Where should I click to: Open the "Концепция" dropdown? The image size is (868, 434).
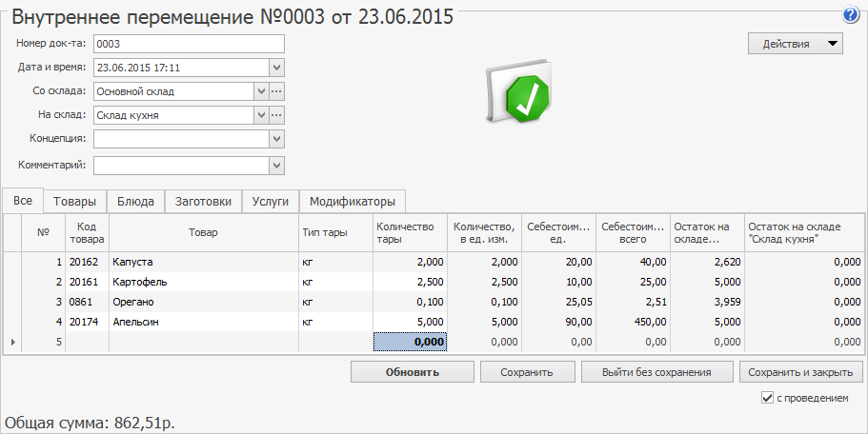(x=276, y=139)
